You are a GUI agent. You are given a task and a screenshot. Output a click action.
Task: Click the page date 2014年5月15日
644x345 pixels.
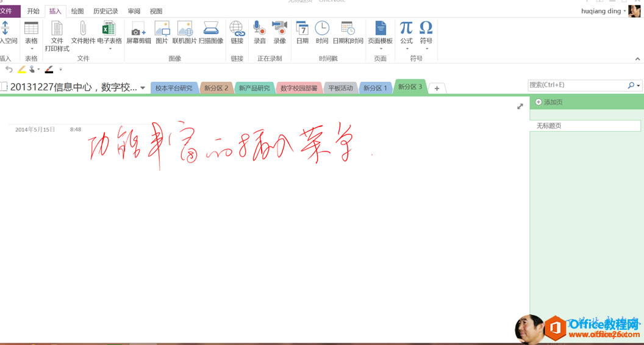click(x=35, y=129)
